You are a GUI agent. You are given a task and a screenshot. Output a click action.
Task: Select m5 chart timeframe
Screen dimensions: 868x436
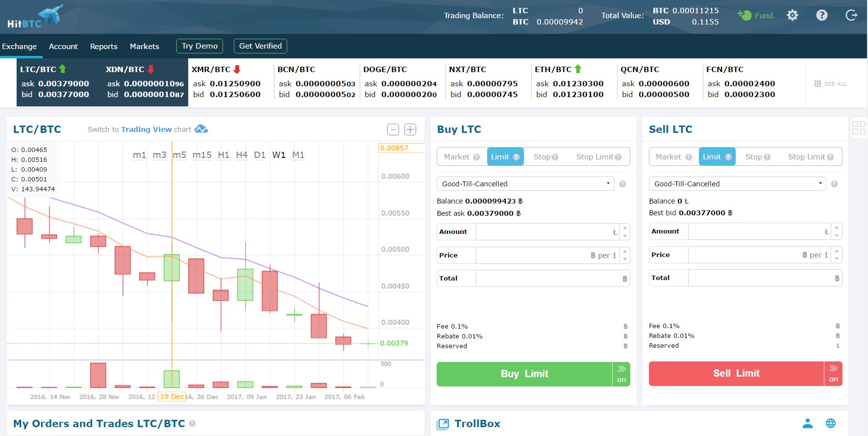coord(179,155)
